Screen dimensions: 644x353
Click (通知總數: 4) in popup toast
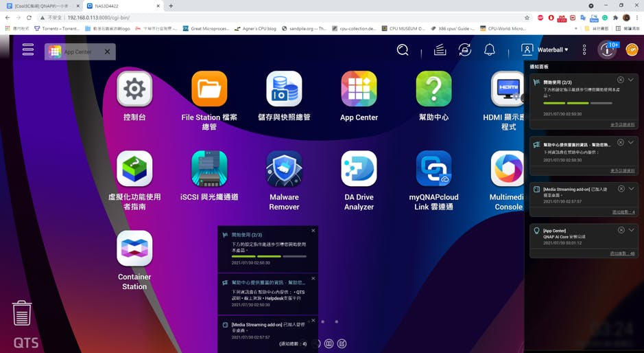(x=293, y=344)
